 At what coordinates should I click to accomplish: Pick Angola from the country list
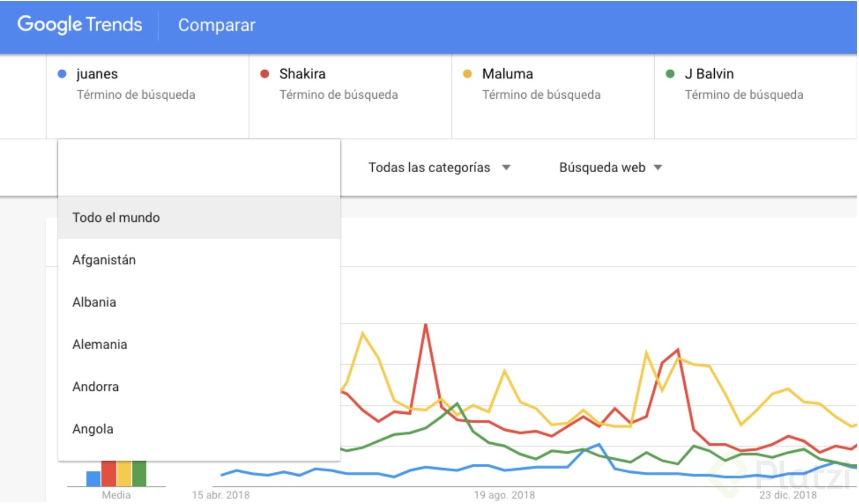[x=199, y=429]
